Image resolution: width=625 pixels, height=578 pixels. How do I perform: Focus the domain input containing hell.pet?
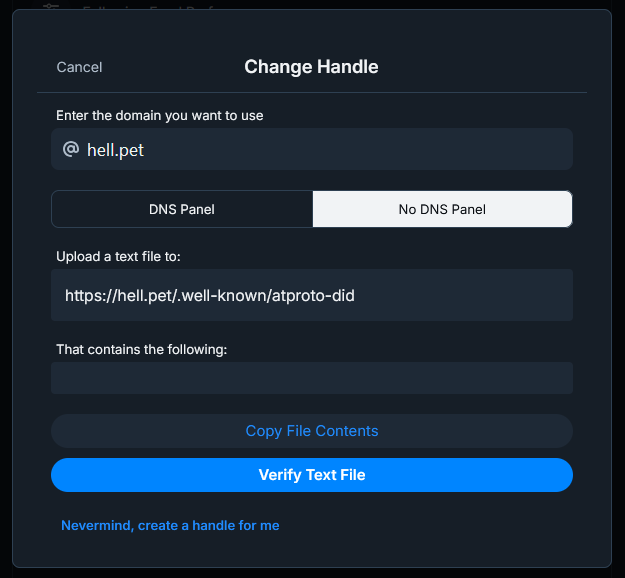(x=312, y=149)
